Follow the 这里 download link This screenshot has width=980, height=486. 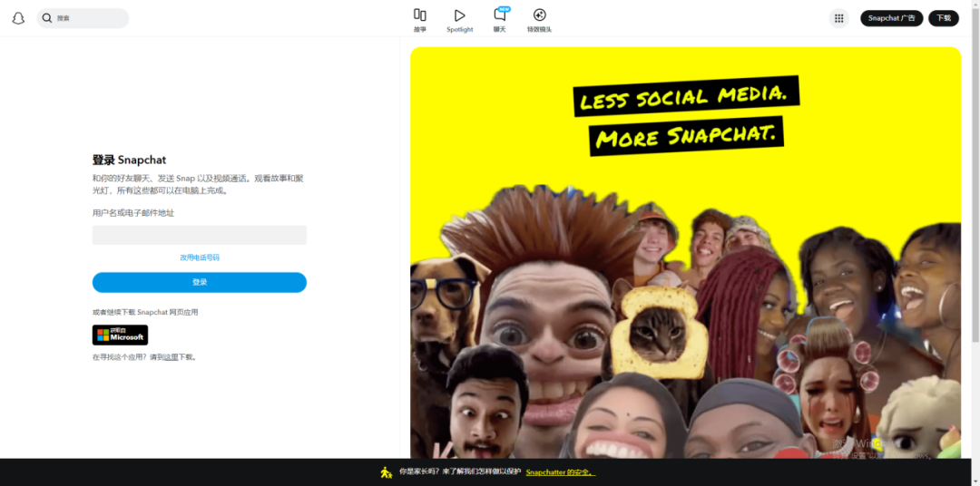pos(171,357)
